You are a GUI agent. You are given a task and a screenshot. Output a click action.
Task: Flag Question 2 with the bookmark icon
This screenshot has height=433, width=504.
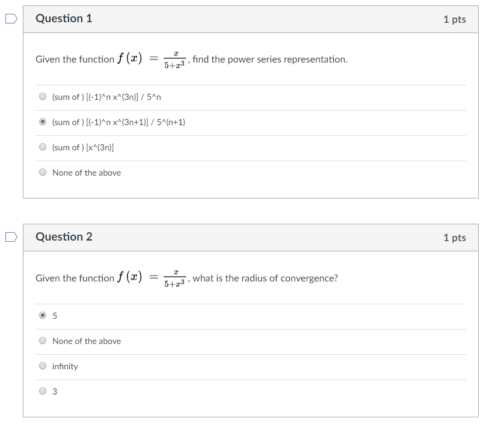[x=11, y=237]
